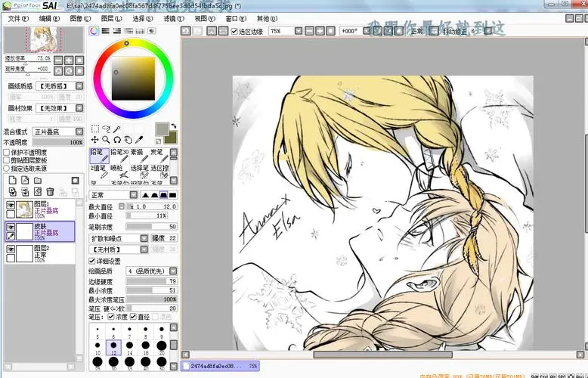Undo using the toolbar undo arrow
The height and width of the screenshot is (378, 588).
186,31
